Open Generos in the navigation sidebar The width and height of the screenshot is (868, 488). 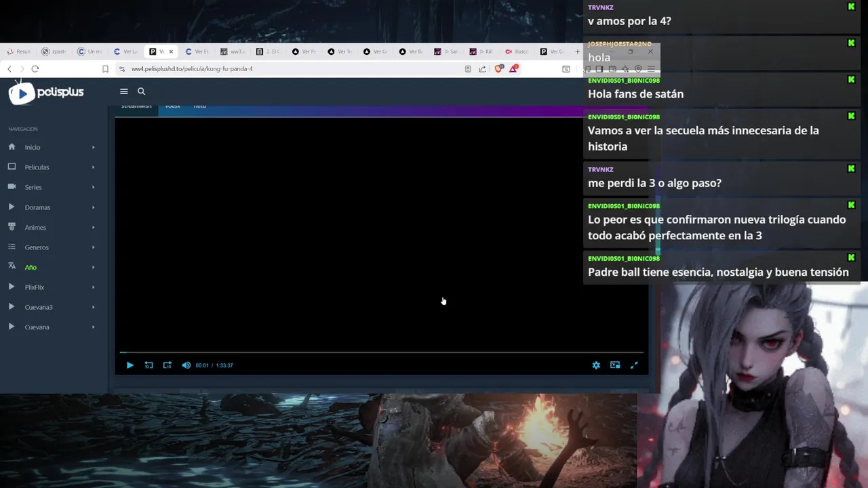[37, 247]
